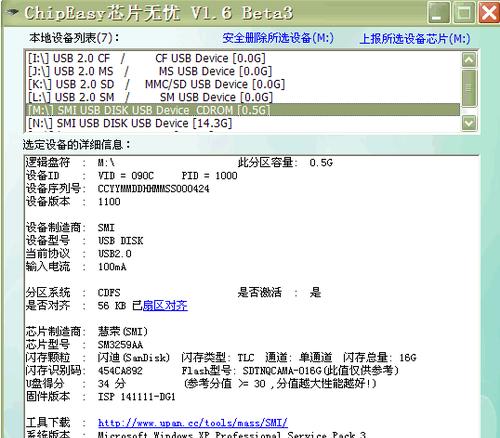Click the ChipEasy title bar app icon
The image size is (500, 438).
pos(13,12)
